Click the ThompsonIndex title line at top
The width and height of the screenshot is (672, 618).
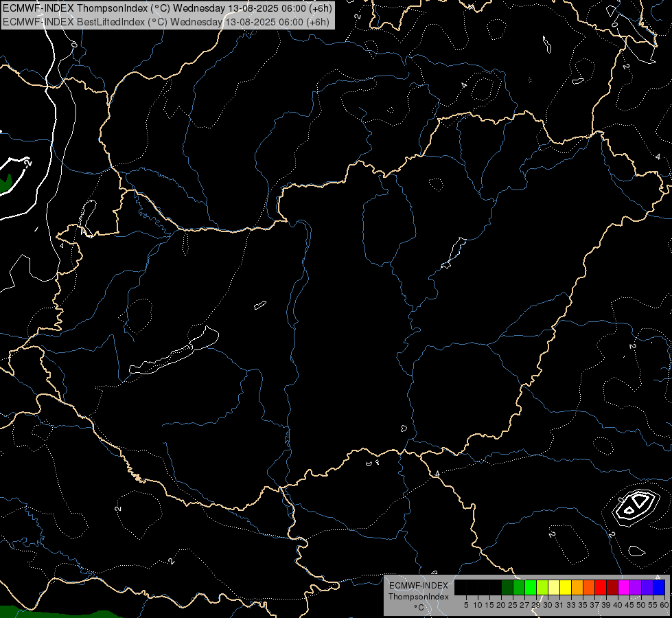pos(167,8)
